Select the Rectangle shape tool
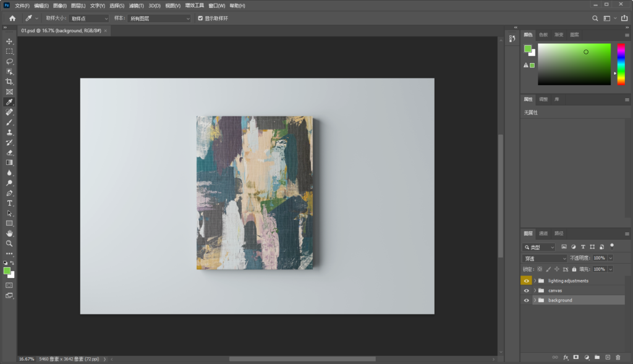 (x=9, y=223)
